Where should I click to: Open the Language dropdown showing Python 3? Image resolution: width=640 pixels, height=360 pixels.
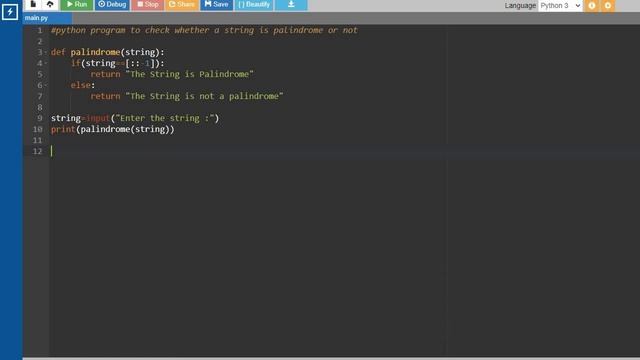pyautogui.click(x=560, y=6)
